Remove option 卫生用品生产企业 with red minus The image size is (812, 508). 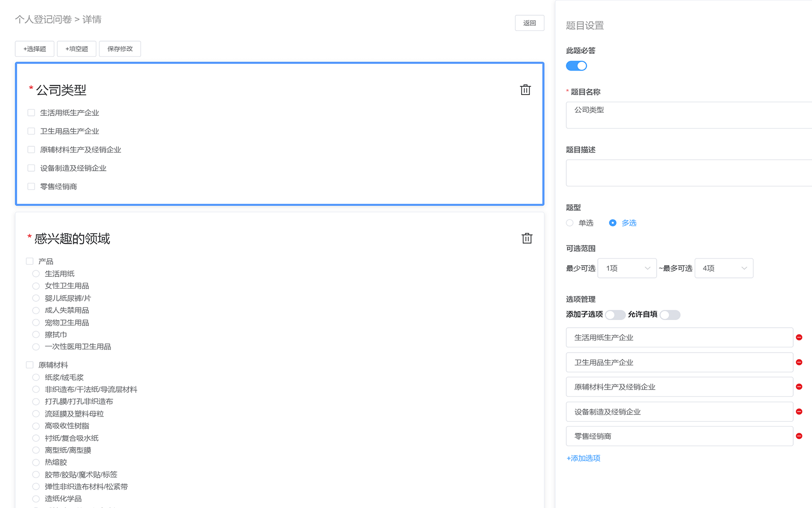coord(799,362)
